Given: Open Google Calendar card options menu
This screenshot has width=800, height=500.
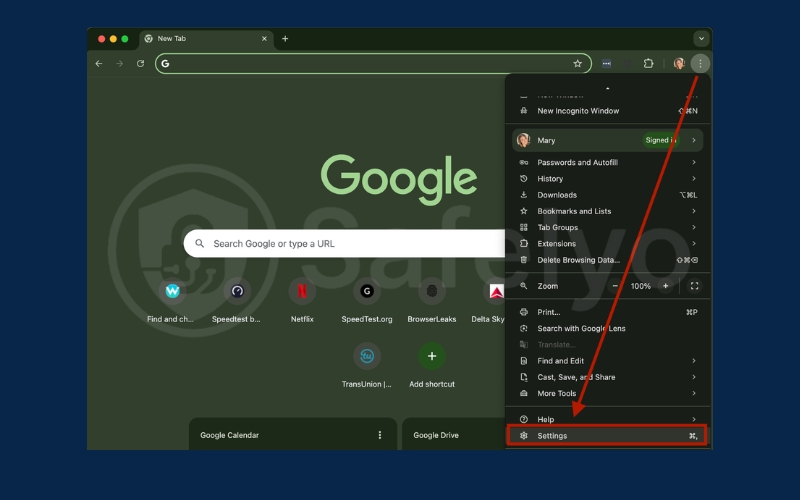Looking at the screenshot, I should pyautogui.click(x=380, y=435).
